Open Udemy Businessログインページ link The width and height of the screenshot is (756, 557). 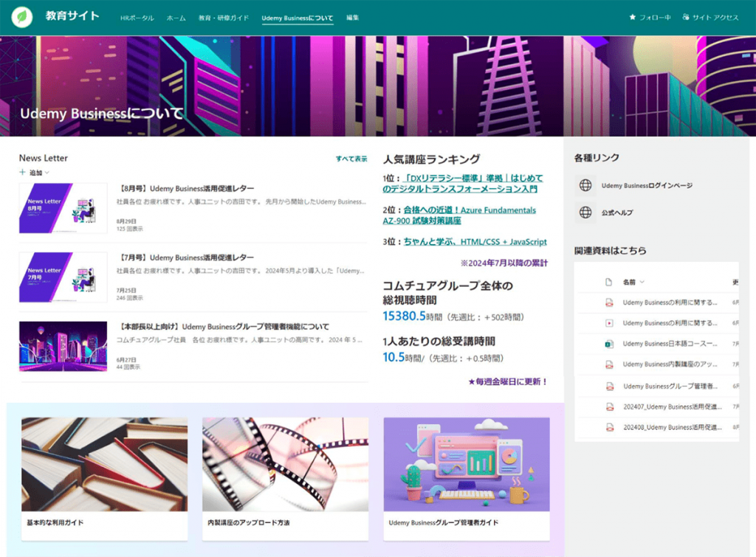(647, 185)
